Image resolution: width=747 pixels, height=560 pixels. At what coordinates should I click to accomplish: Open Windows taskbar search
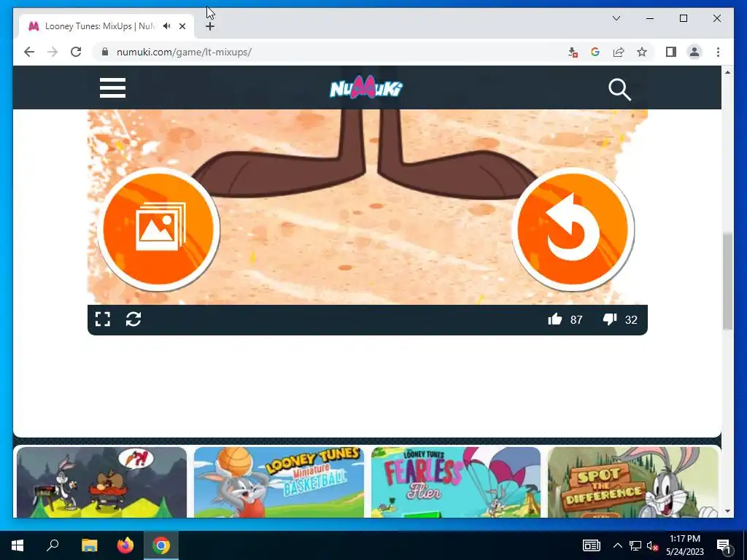coord(53,545)
